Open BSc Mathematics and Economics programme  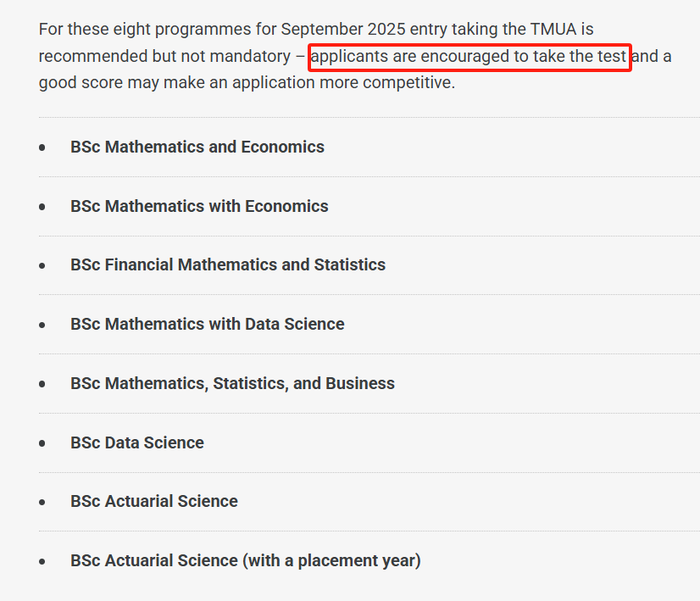coord(197,147)
